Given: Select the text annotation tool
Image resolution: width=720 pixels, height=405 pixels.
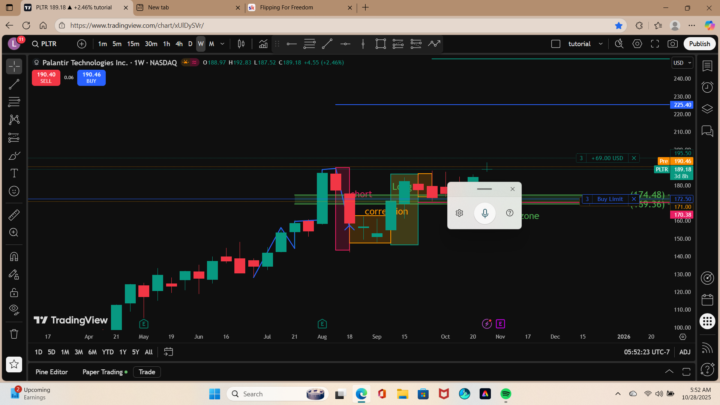Looking at the screenshot, I should (14, 173).
